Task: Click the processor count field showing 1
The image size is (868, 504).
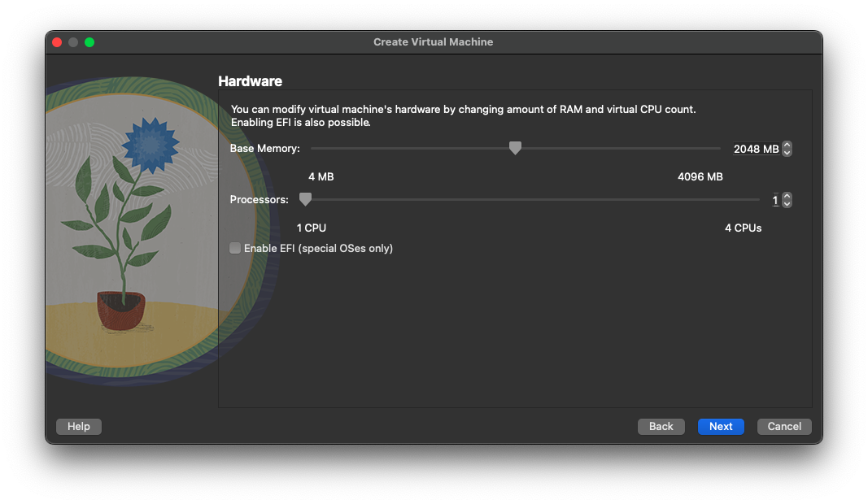Action: (x=775, y=200)
